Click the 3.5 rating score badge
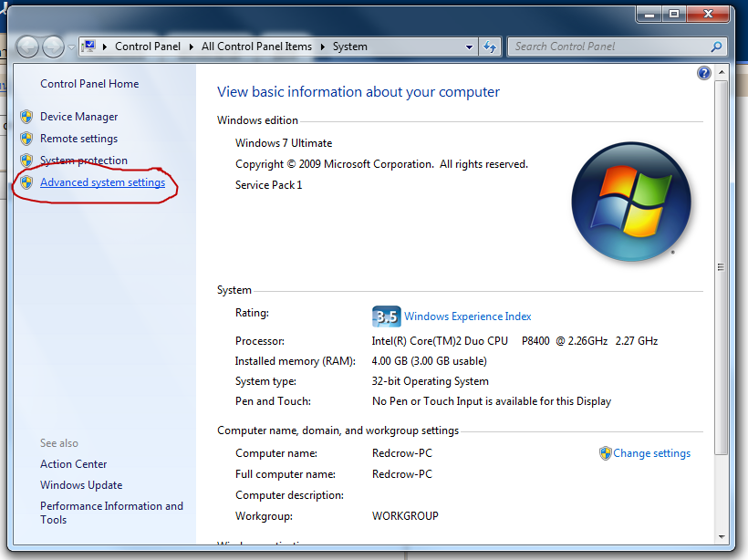This screenshot has height=560, width=748. tap(386, 316)
